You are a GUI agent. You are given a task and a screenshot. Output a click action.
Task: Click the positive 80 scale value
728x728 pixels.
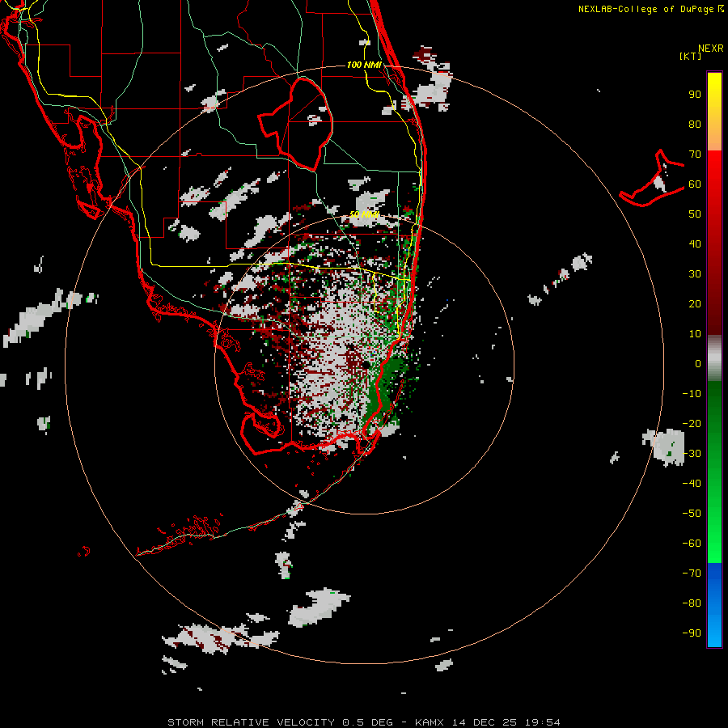point(695,125)
